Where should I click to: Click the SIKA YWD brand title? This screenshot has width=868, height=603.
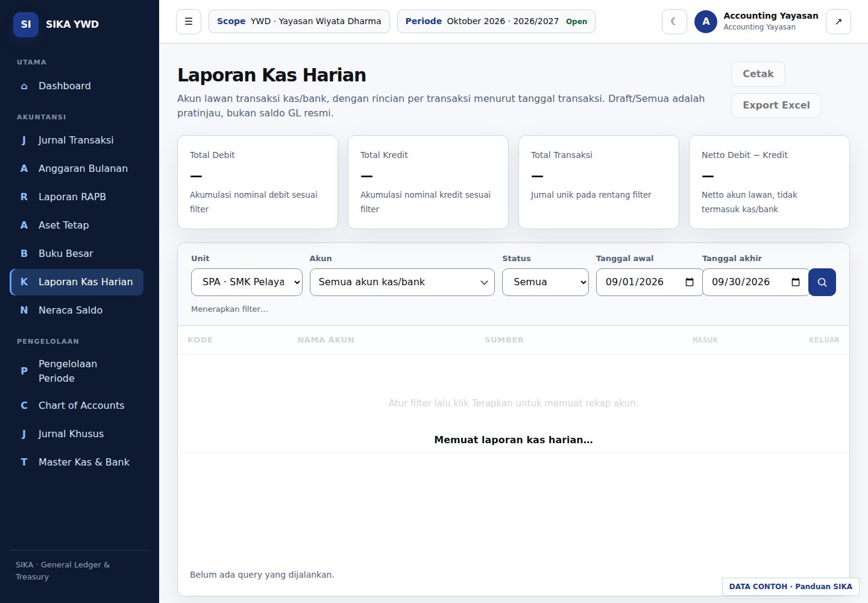click(x=72, y=25)
